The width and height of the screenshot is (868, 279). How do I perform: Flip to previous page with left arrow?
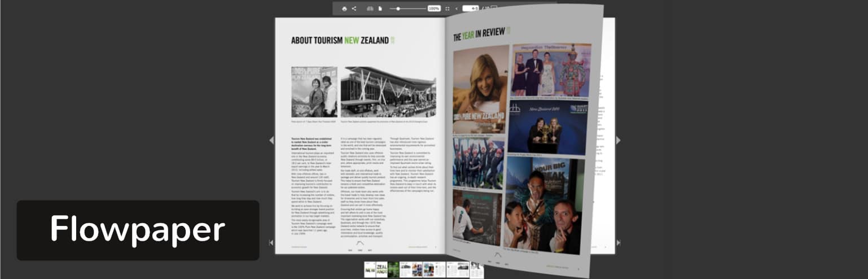(271, 140)
